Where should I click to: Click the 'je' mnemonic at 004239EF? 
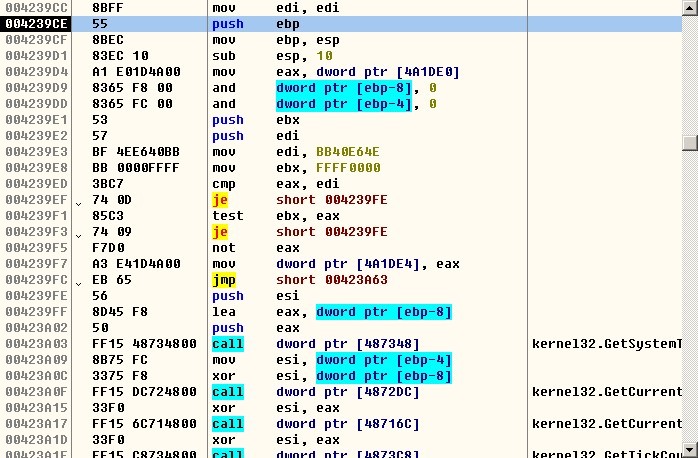click(x=220, y=200)
